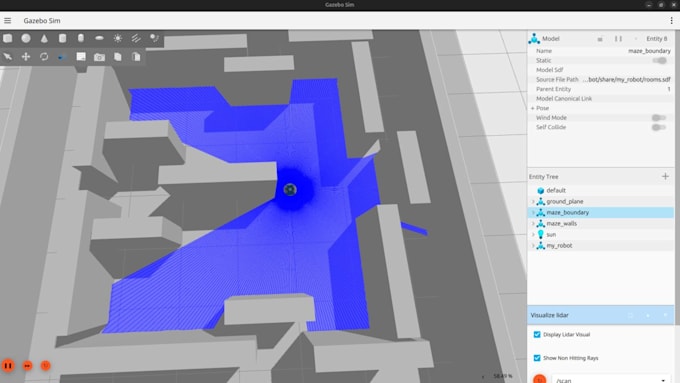Screen dimensions: 680x383
Task: Insert a cylinder shape
Action: [x=62, y=38]
